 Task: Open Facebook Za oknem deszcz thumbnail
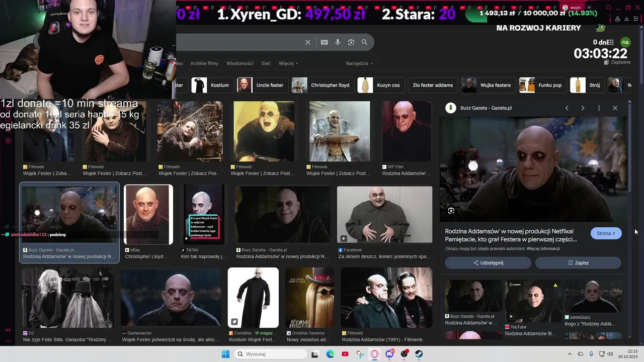click(384, 215)
